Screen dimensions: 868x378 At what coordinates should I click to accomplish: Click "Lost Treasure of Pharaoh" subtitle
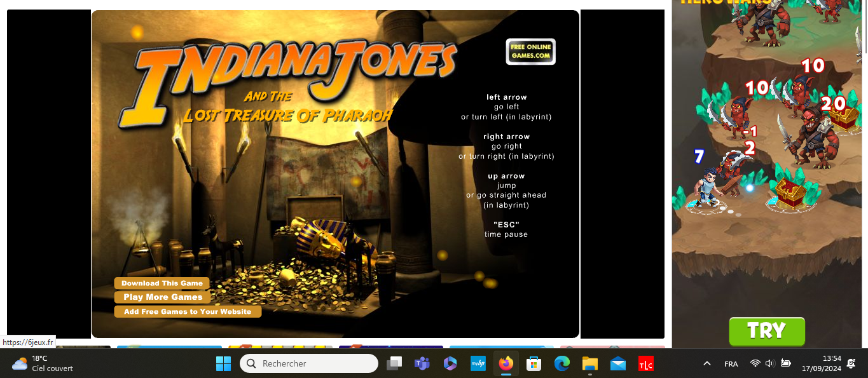287,116
